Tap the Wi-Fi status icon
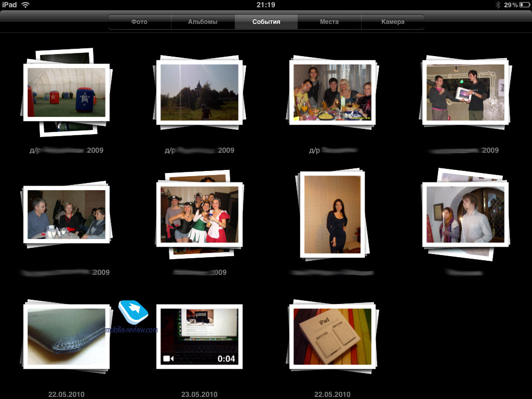The width and height of the screenshot is (532, 399). click(x=25, y=5)
